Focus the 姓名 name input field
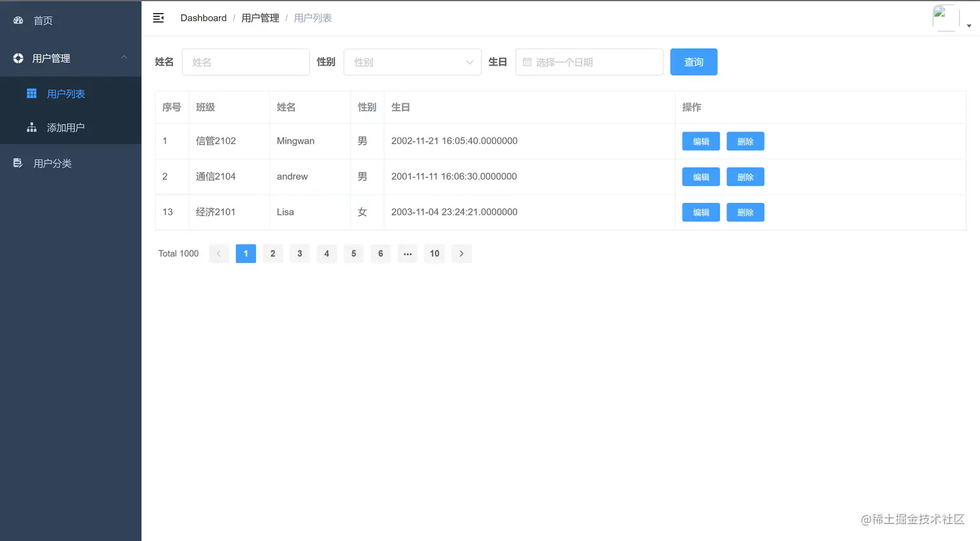 pyautogui.click(x=246, y=62)
